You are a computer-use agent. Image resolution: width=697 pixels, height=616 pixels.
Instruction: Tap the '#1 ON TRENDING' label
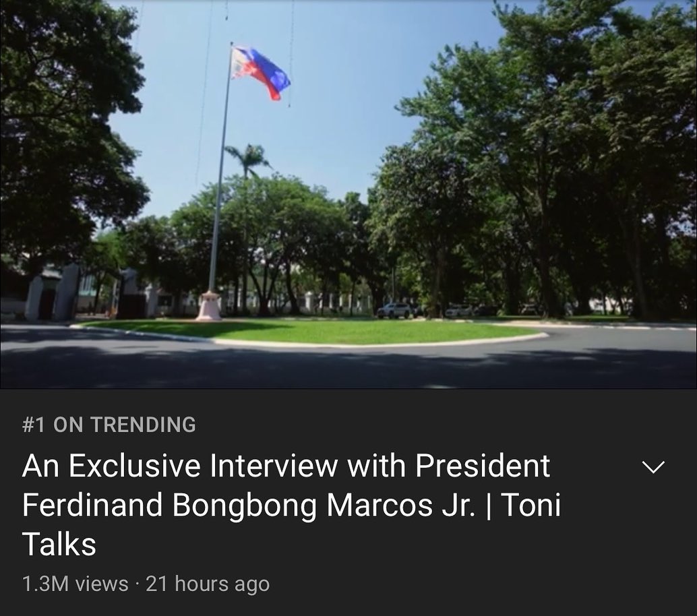click(109, 425)
